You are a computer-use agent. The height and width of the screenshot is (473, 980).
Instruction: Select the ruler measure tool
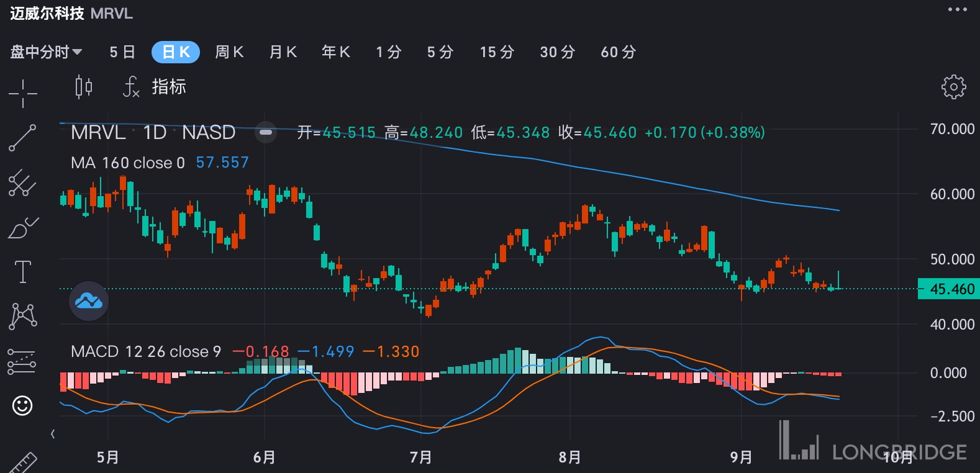(x=22, y=464)
